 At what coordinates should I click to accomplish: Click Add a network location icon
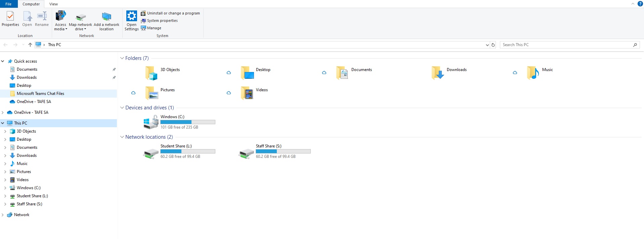click(106, 17)
